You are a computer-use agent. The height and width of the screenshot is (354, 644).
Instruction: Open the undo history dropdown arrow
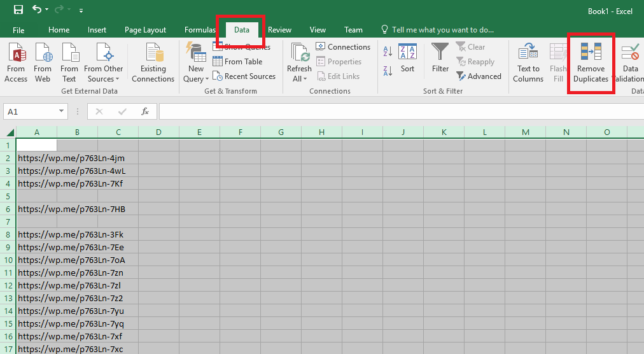pyautogui.click(x=47, y=10)
